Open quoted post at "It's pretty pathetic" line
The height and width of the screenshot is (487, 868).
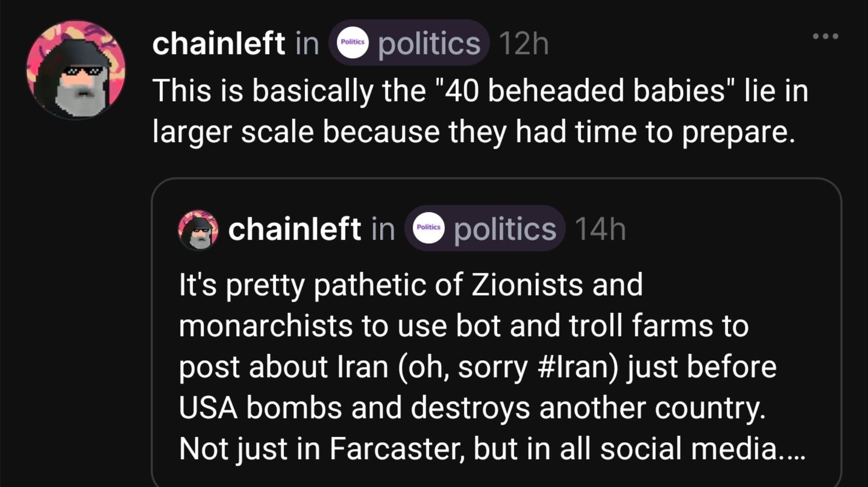(410, 285)
